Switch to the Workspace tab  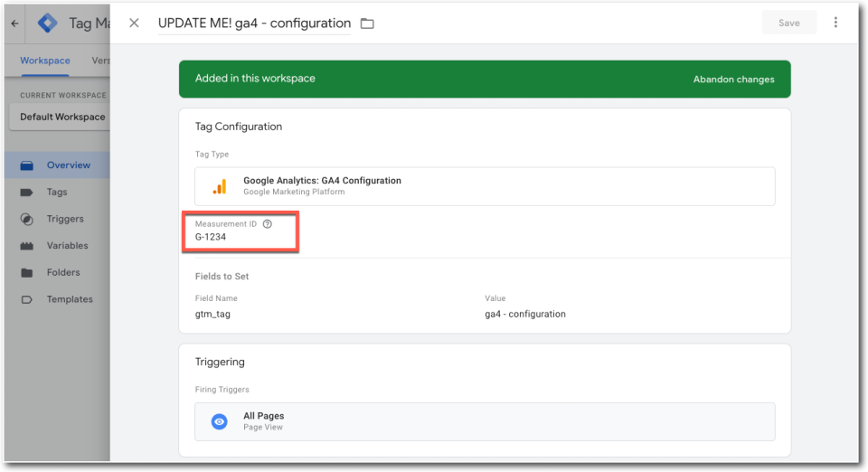pos(45,61)
